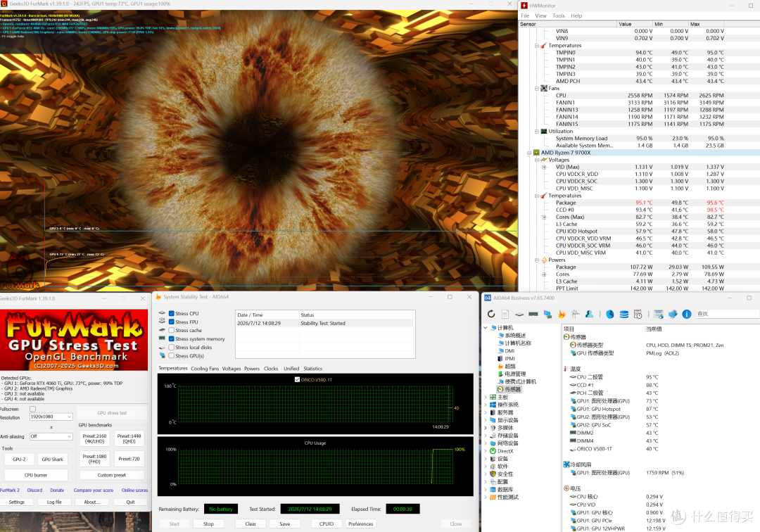Open the Tools menu in HWMonitor
Image resolution: width=760 pixels, height=532 pixels.
pyautogui.click(x=558, y=15)
